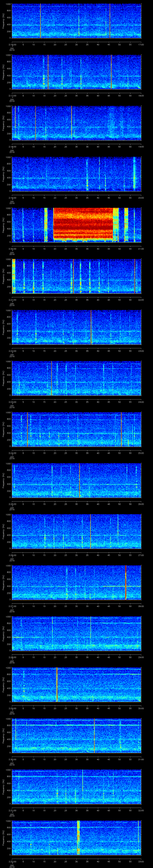This screenshot has height=868, width=153.
Task: Choose the spectrogram panel starting at 2:24:00
Action: click(x=76, y=430)
